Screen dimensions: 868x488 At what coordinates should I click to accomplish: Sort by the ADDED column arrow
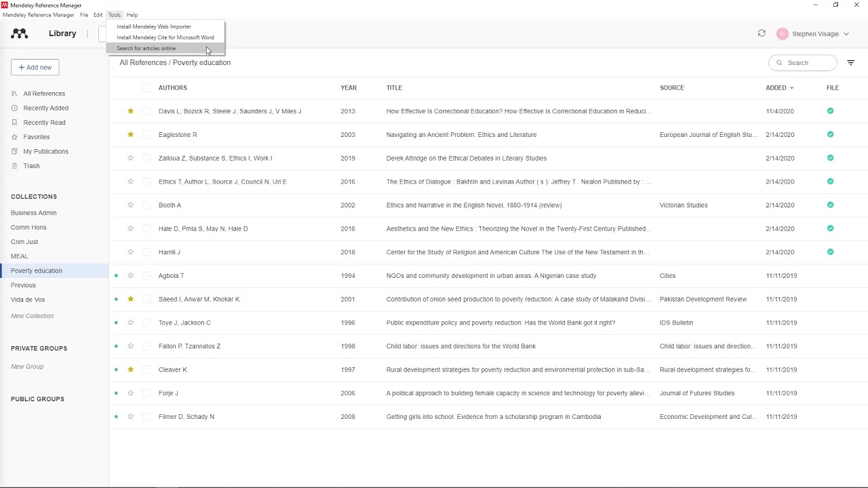[x=791, y=88]
